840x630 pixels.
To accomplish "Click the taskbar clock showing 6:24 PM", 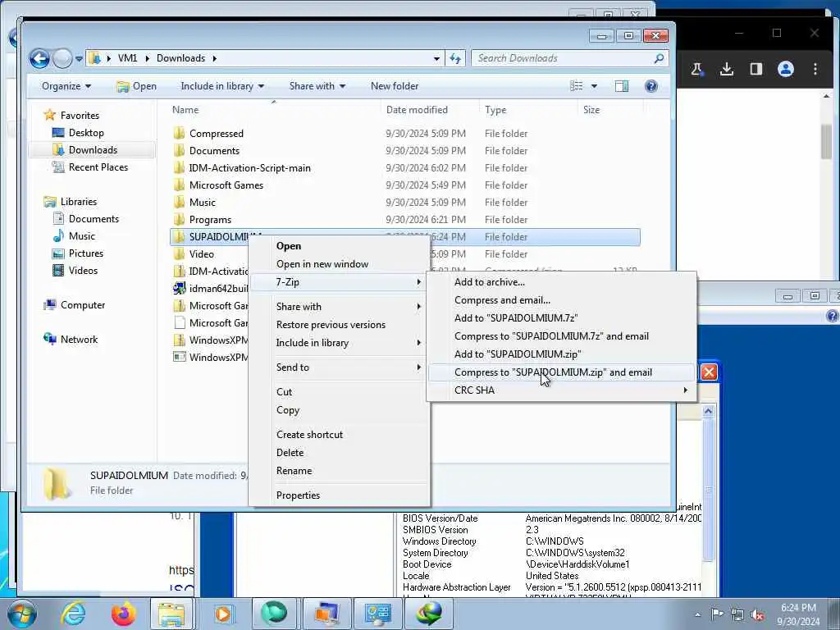I will coord(798,614).
